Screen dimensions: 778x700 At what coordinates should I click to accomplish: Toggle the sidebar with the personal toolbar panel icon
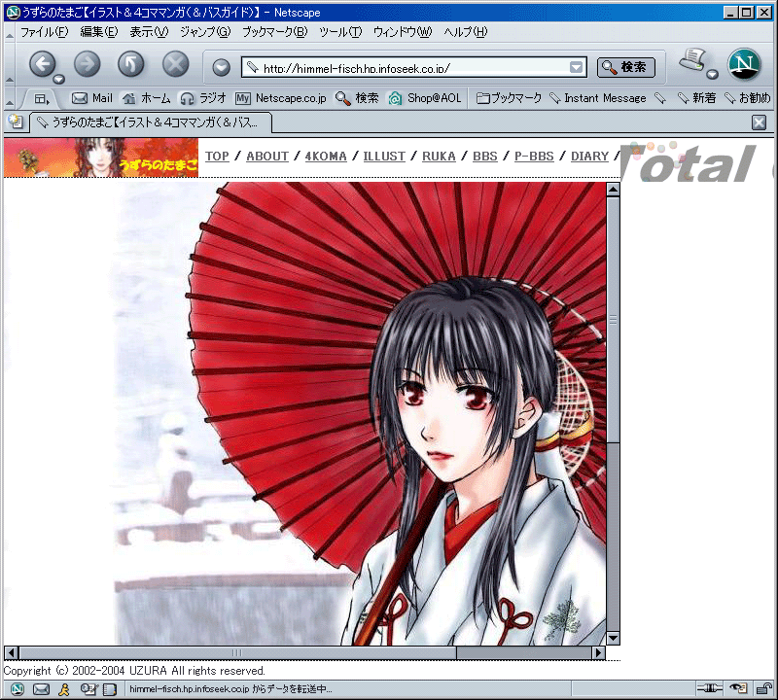(42, 99)
